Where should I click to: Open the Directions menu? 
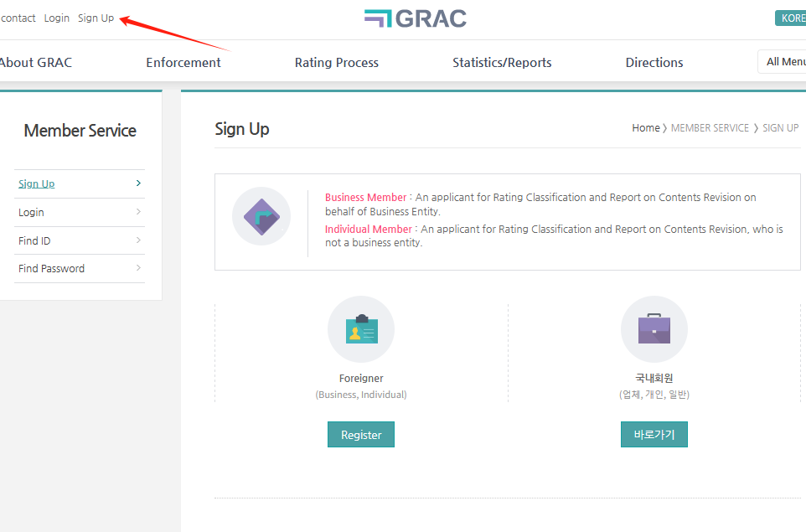[654, 63]
